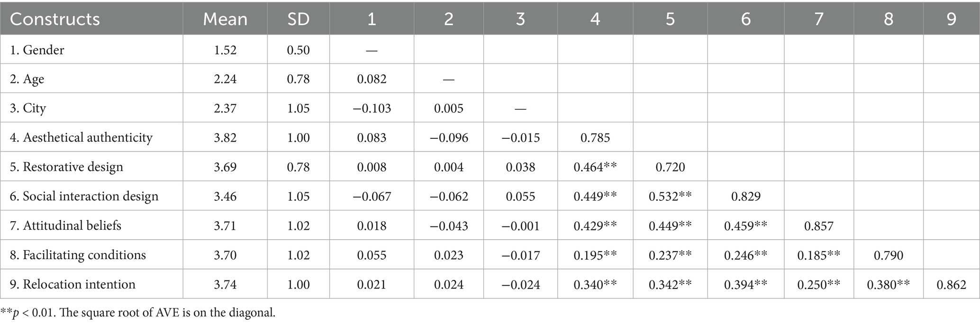Click the Mean column header
This screenshot has width=980, height=324.
(x=225, y=19)
